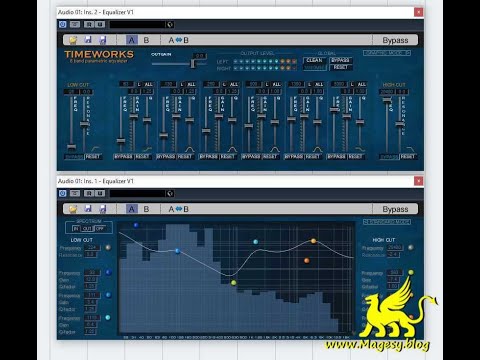Select the yellow-orange EQ node on the curve peak
480x360 pixels.
tap(313, 240)
